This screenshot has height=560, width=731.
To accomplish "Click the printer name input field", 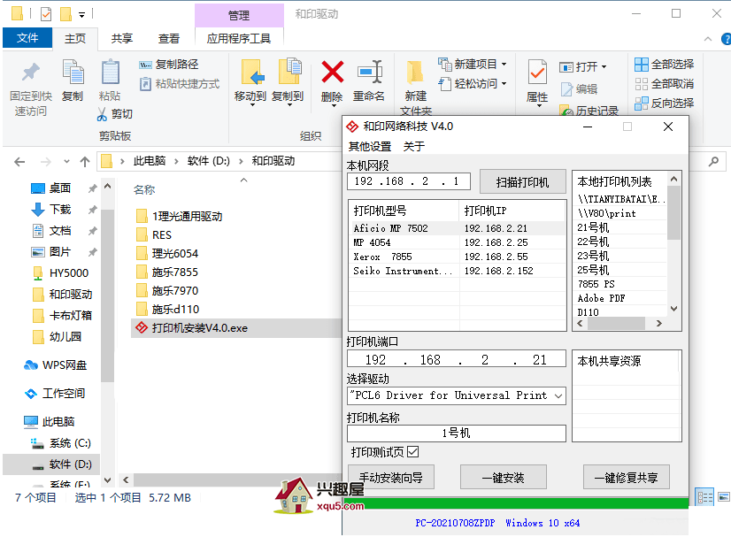I will pyautogui.click(x=457, y=433).
